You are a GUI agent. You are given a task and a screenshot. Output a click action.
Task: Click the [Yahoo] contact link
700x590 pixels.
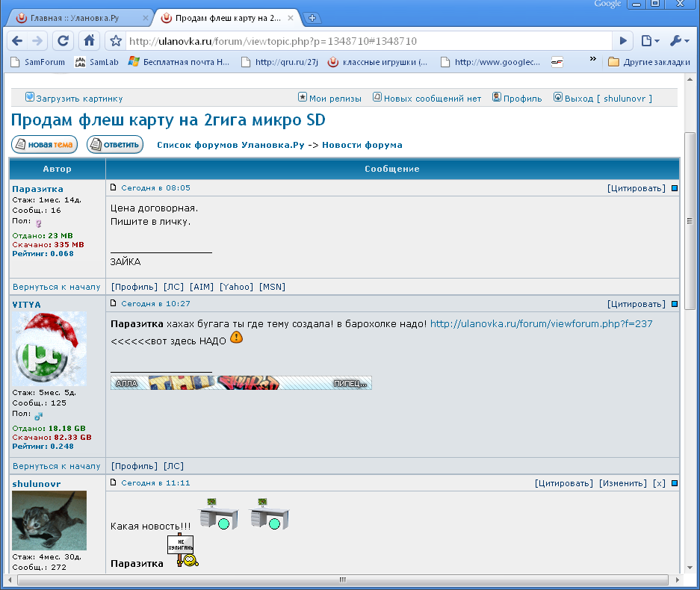coord(236,287)
